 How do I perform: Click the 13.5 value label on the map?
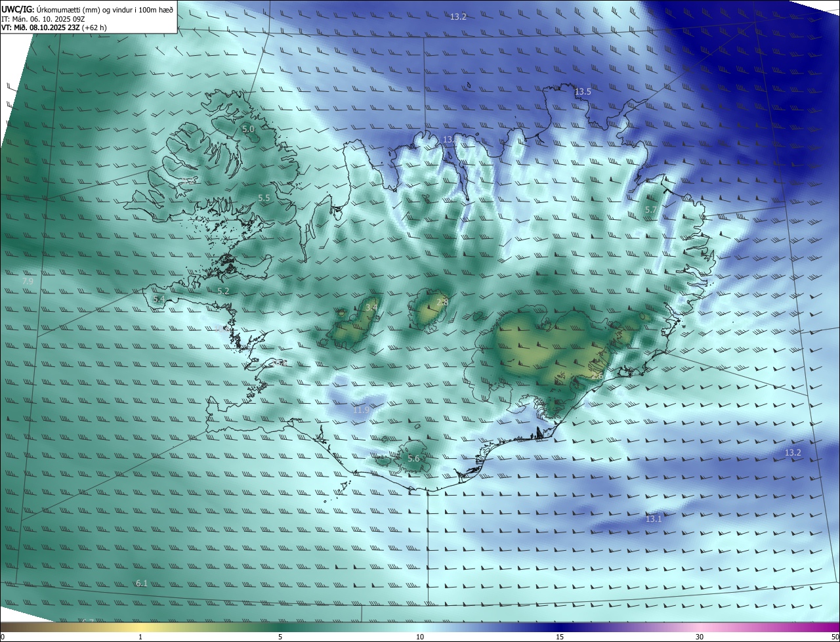pyautogui.click(x=583, y=92)
